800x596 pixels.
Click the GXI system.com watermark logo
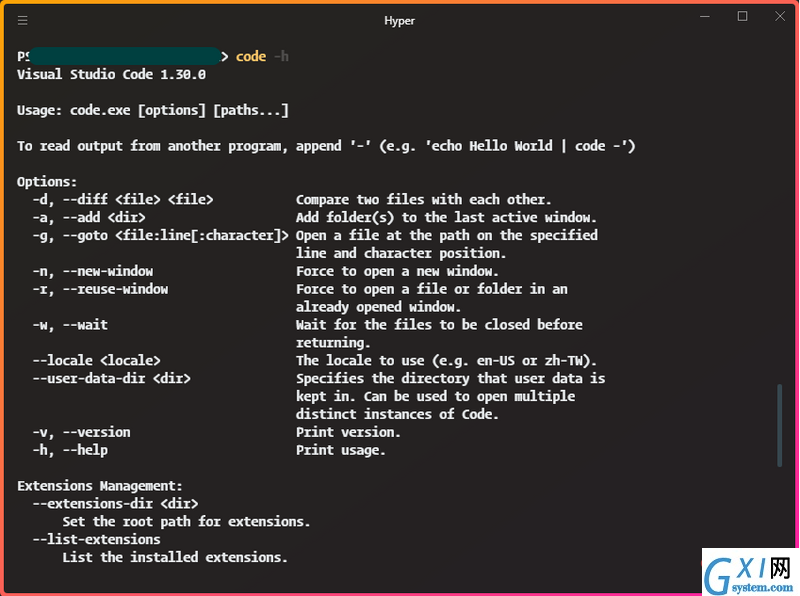[750, 572]
